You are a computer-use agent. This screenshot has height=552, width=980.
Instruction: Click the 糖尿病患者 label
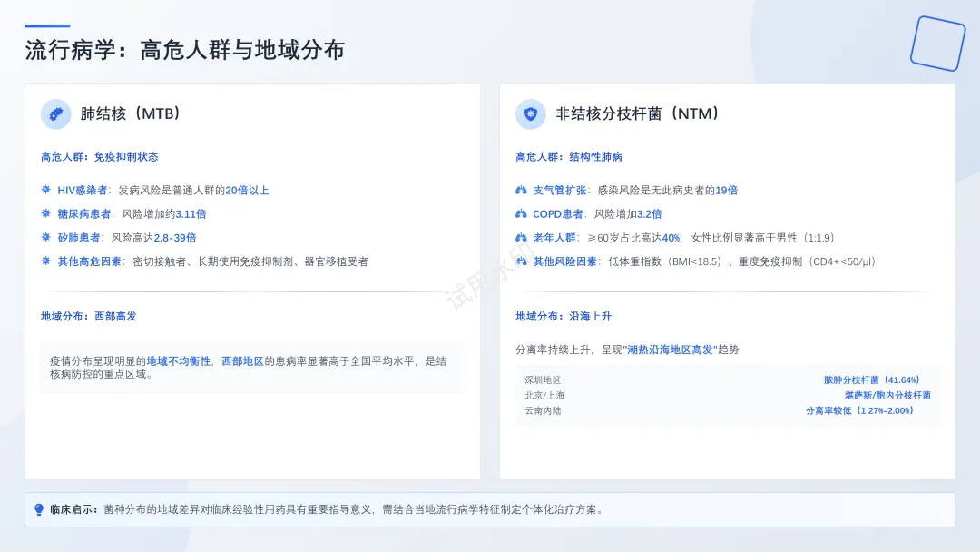84,213
